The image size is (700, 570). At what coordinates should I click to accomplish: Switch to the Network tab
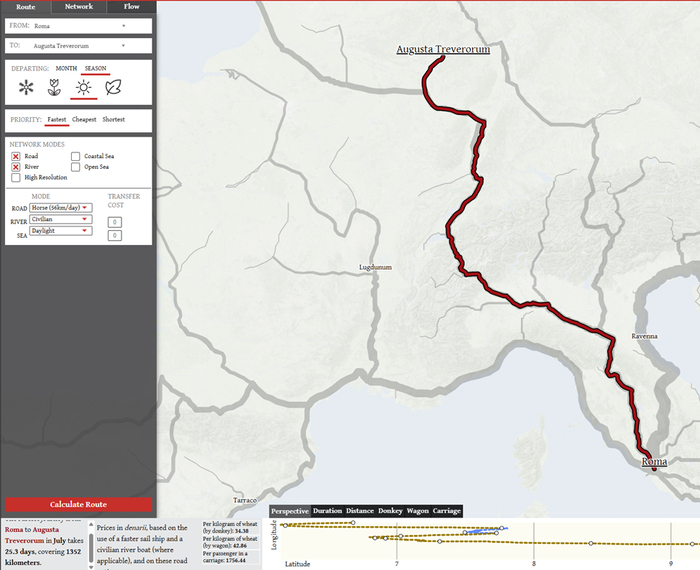pyautogui.click(x=78, y=6)
